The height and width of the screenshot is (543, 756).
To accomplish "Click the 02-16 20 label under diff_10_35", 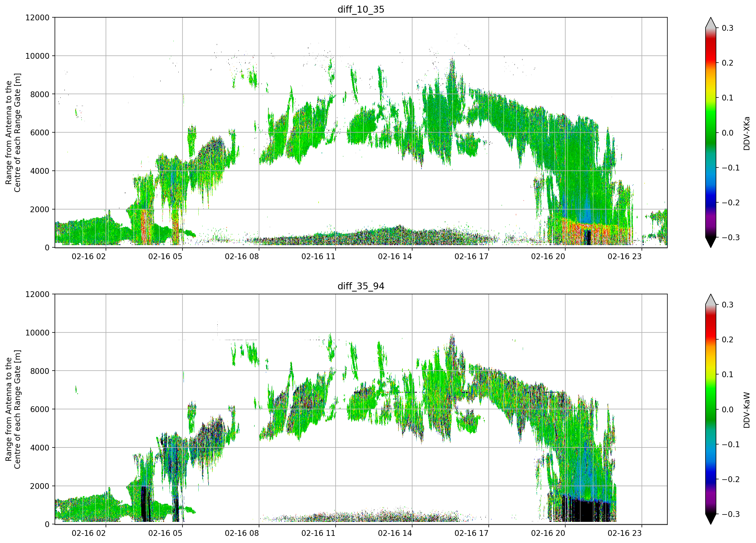I will pyautogui.click(x=548, y=256).
